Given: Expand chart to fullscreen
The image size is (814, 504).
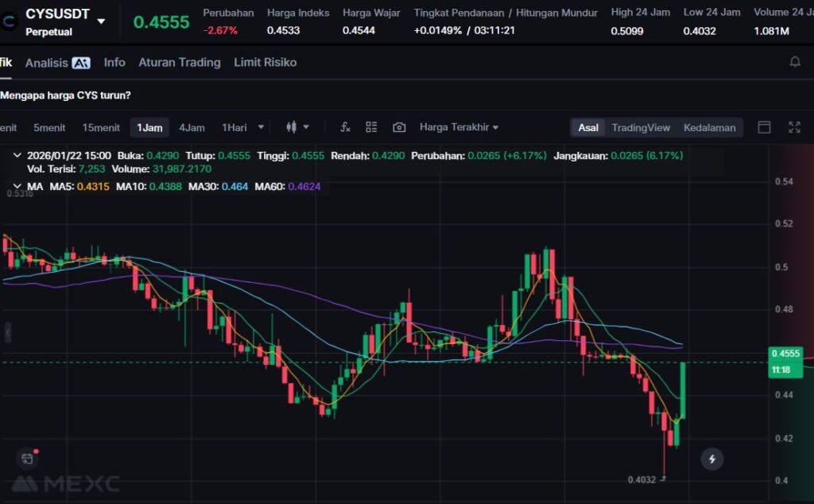Looking at the screenshot, I should [793, 127].
